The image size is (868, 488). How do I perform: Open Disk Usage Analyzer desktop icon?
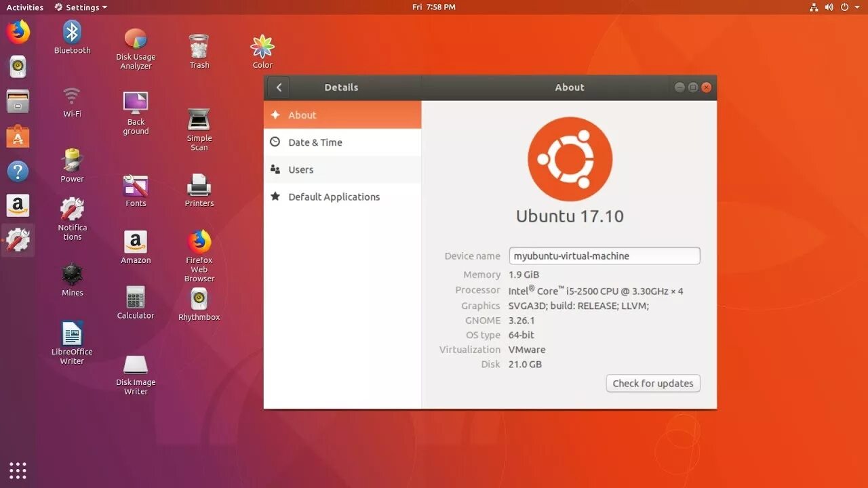pyautogui.click(x=136, y=49)
